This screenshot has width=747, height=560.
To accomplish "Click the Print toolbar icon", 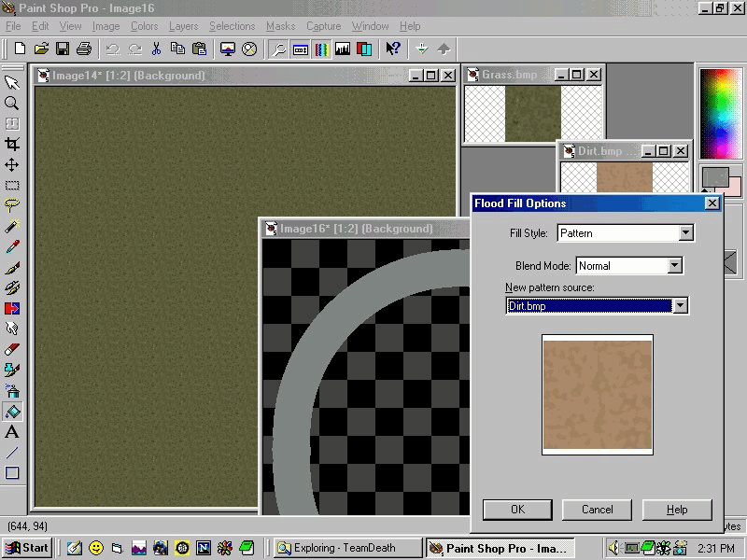I will 84,49.
